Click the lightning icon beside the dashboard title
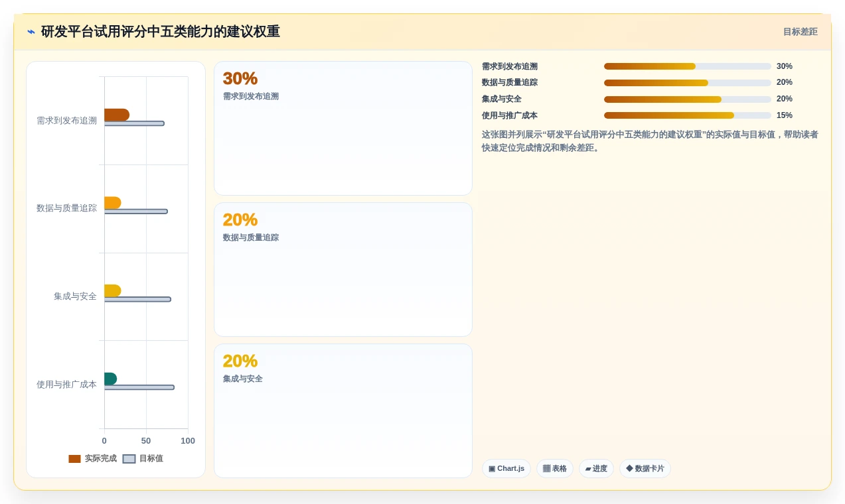This screenshot has width=845, height=504. tap(31, 32)
